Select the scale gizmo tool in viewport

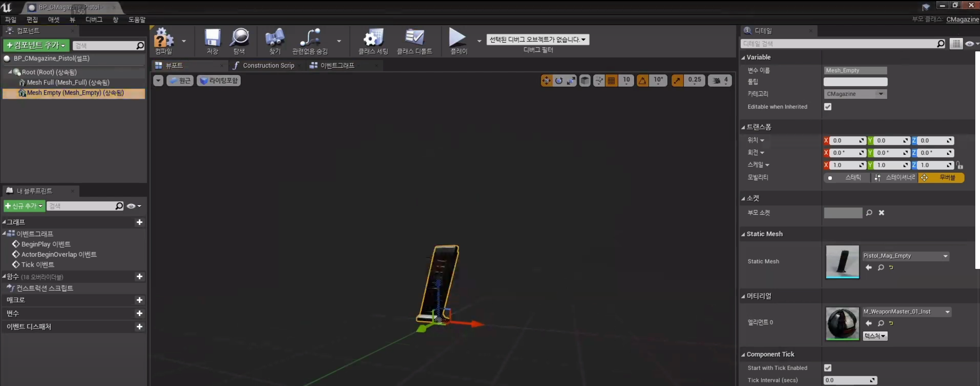pos(571,80)
